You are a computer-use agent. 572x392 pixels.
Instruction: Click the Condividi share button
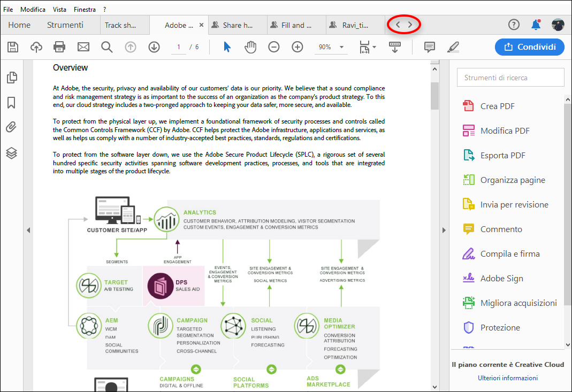coord(530,47)
